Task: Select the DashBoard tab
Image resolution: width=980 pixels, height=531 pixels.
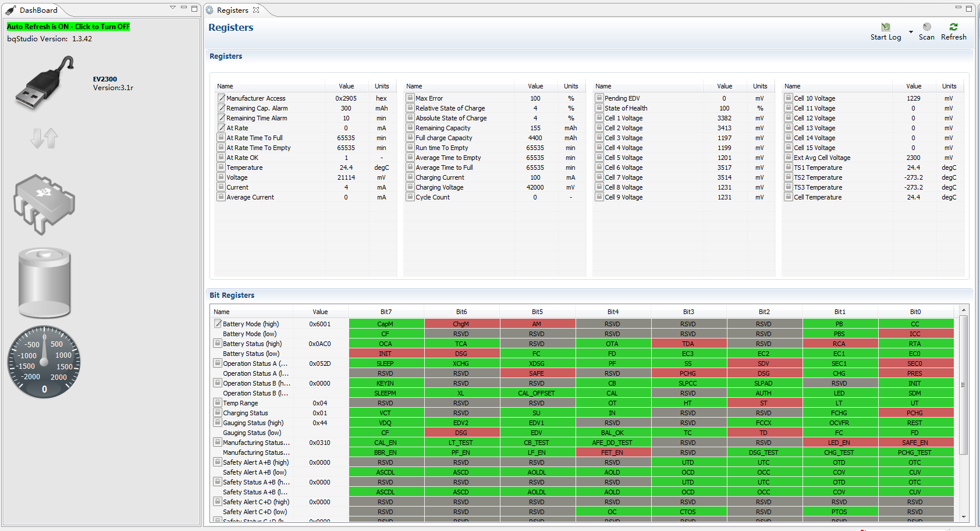Action: click(x=38, y=10)
